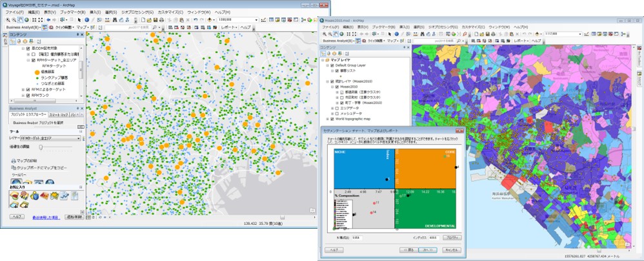Click the orange CORE quadrant in chart

425,169
